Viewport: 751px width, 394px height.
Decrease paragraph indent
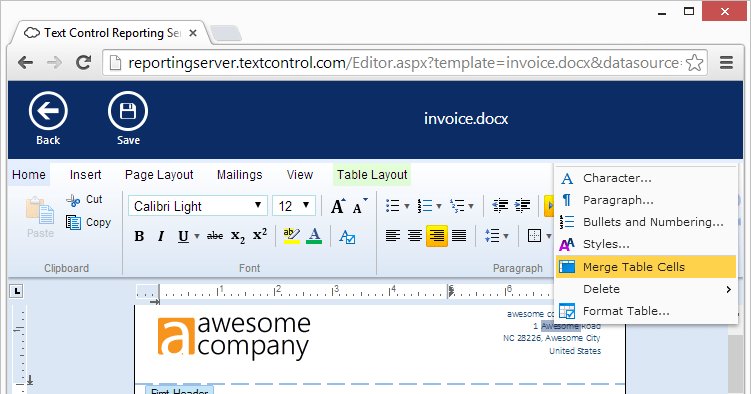pos(500,206)
